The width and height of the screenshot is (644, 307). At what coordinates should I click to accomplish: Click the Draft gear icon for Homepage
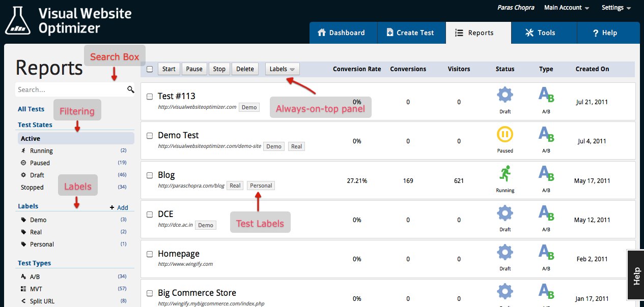point(505,252)
